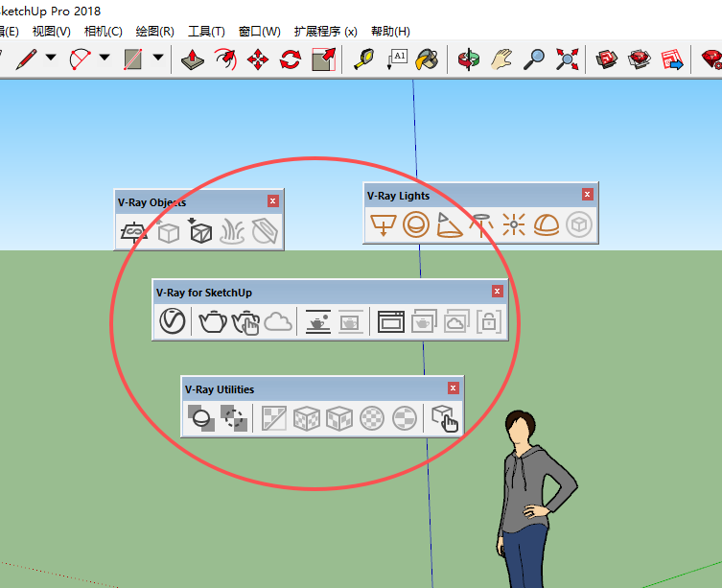Select the Line pencil tool

point(26,59)
